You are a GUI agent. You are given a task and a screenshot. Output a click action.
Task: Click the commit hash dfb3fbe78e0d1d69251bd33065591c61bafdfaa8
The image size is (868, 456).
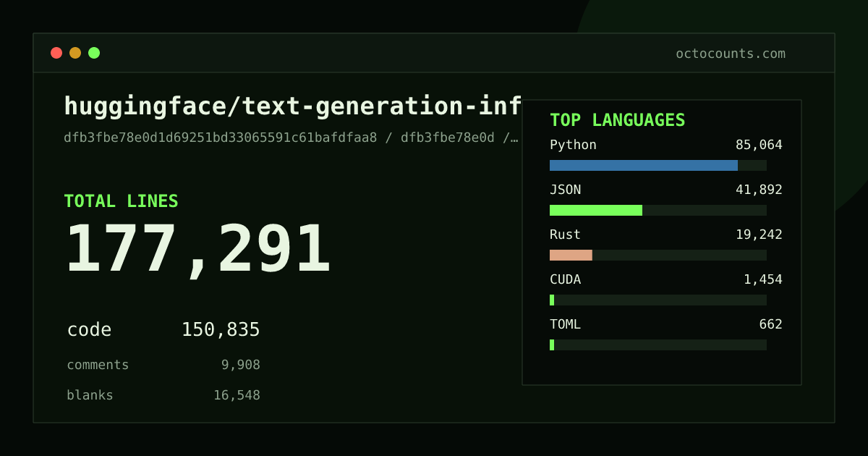click(221, 138)
